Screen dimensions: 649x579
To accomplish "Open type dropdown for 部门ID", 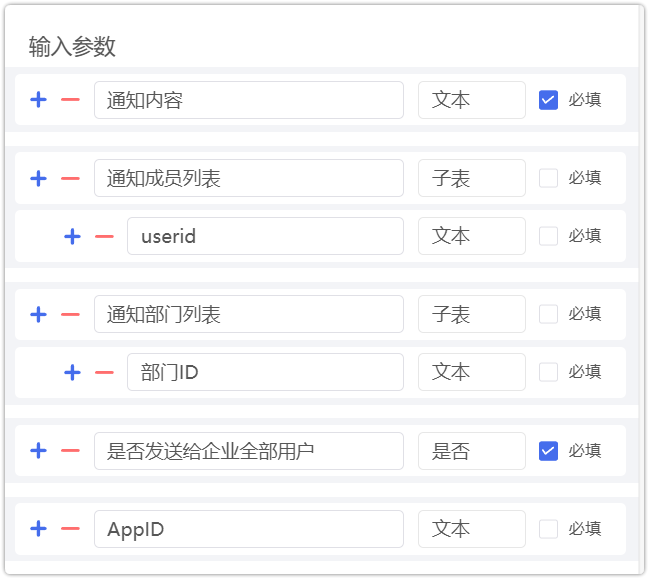I will coord(471,372).
